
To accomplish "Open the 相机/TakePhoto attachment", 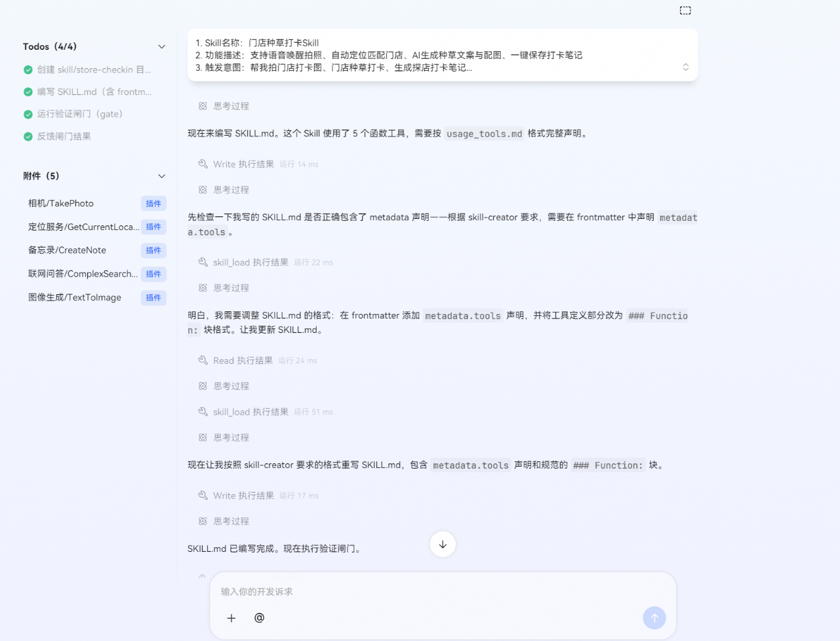I will tap(61, 203).
